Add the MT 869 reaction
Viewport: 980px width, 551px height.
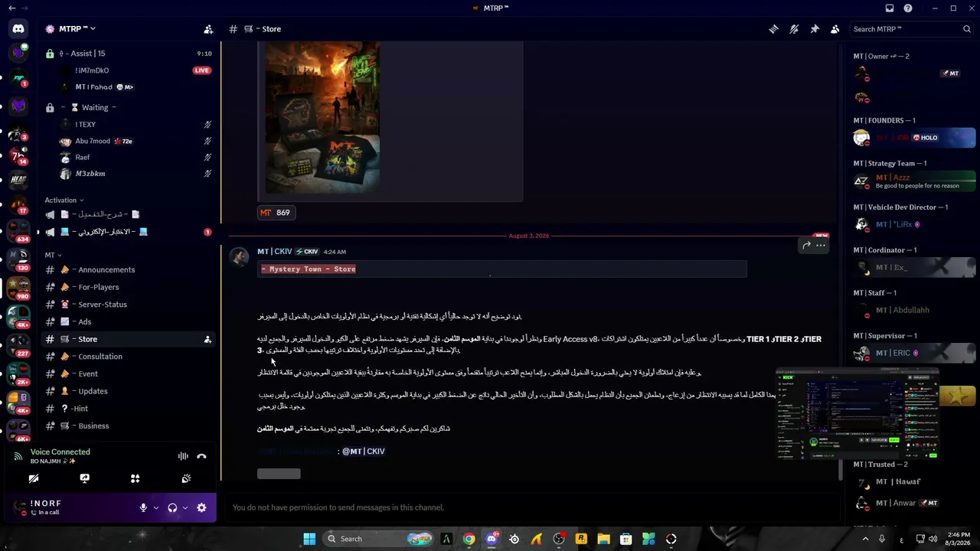pyautogui.click(x=275, y=213)
